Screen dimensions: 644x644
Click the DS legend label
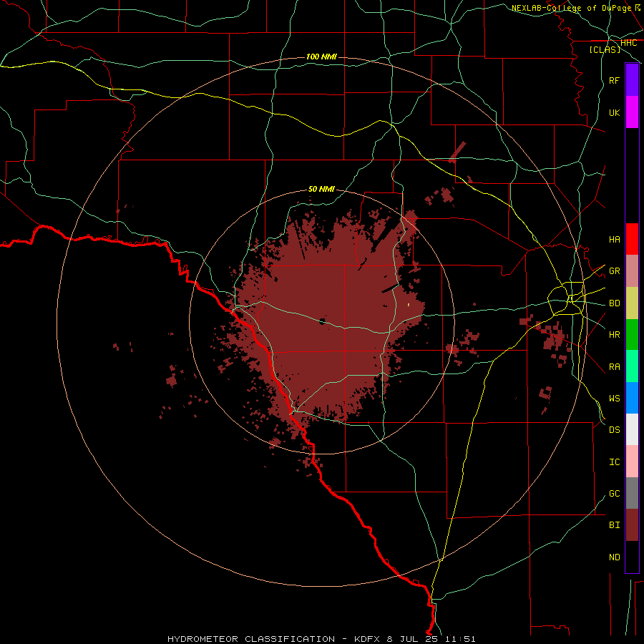(614, 429)
